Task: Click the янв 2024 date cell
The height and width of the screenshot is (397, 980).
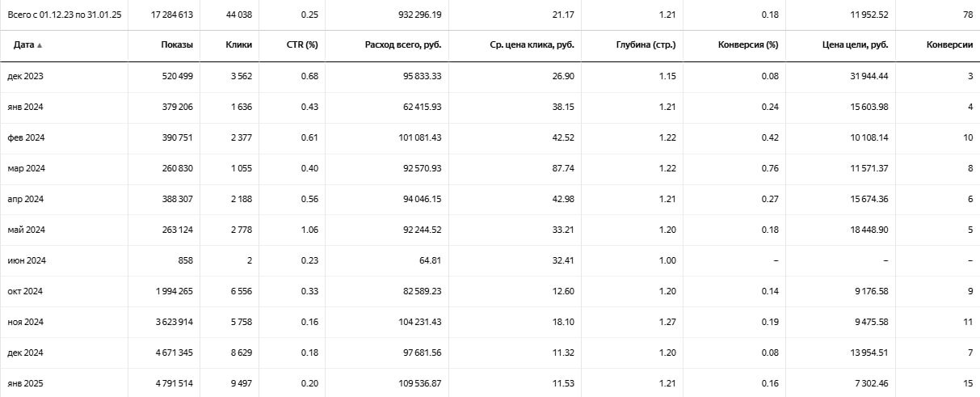Action: point(26,107)
